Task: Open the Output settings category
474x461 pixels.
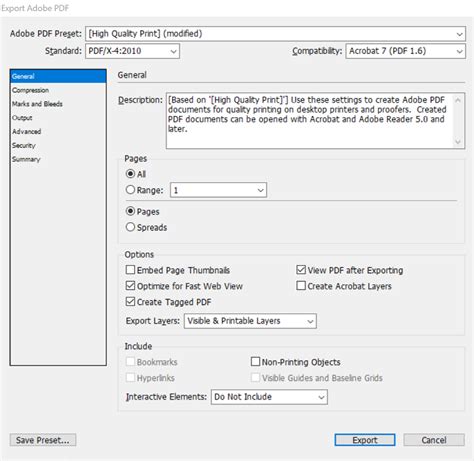Action: [x=22, y=118]
